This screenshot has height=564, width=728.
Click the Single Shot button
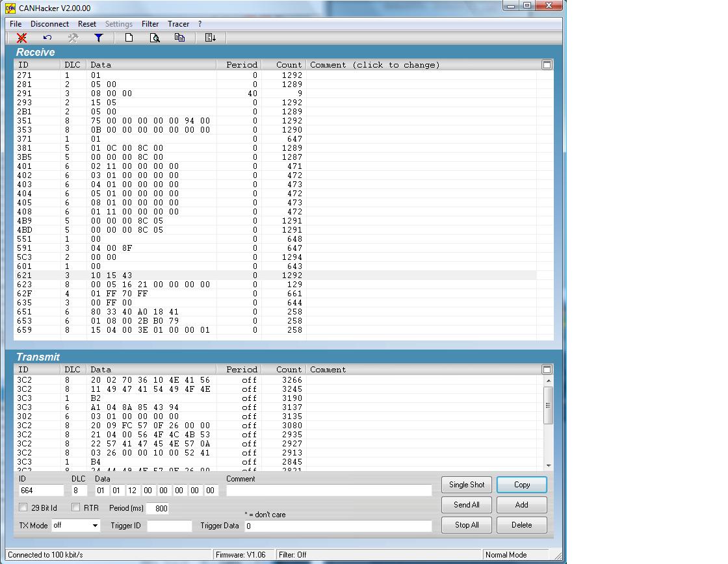tap(467, 485)
